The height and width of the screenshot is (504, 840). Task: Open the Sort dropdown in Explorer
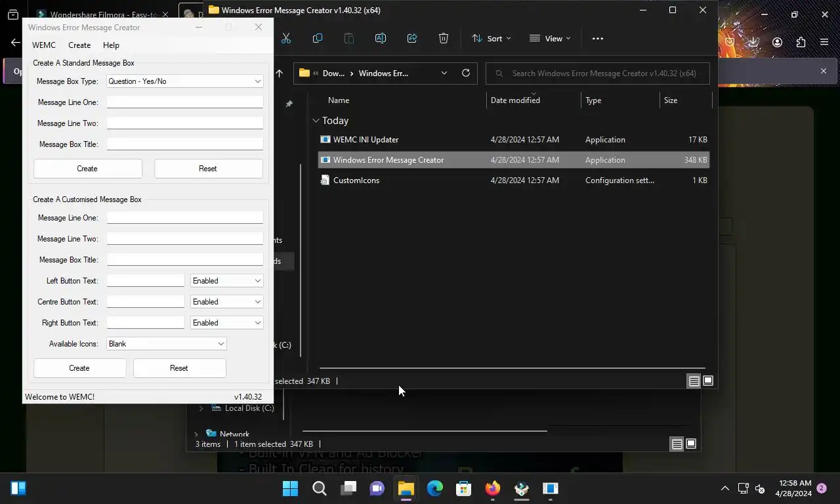coord(491,38)
